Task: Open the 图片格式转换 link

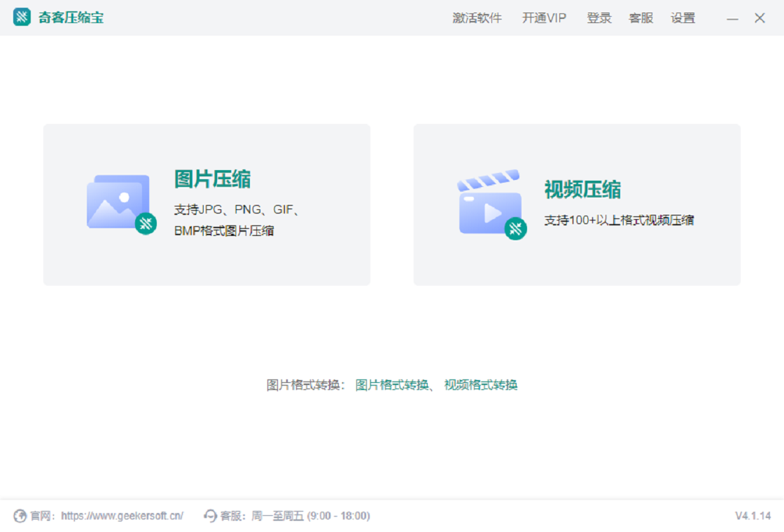Action: click(391, 385)
